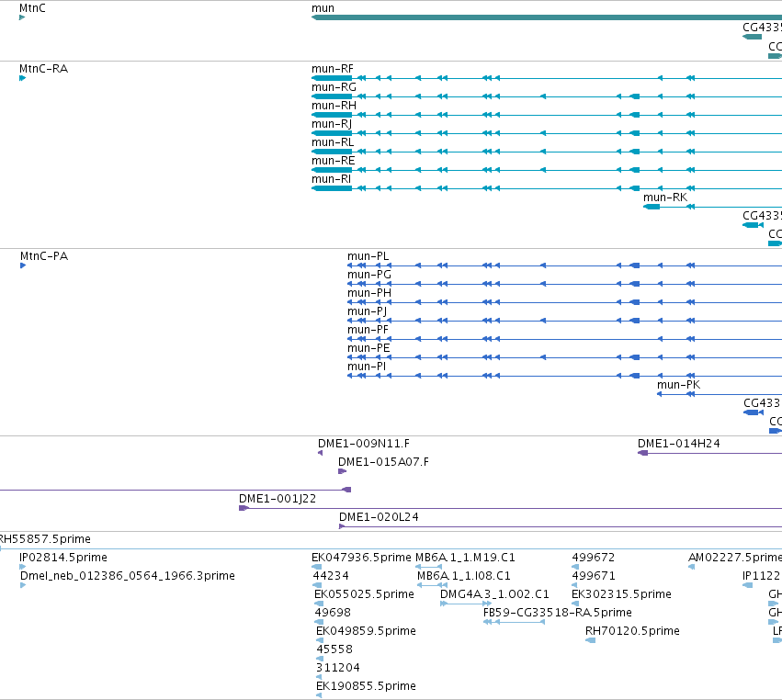
Task: Click the DMG4A.3_1.002.C1 label
Action: (x=494, y=594)
